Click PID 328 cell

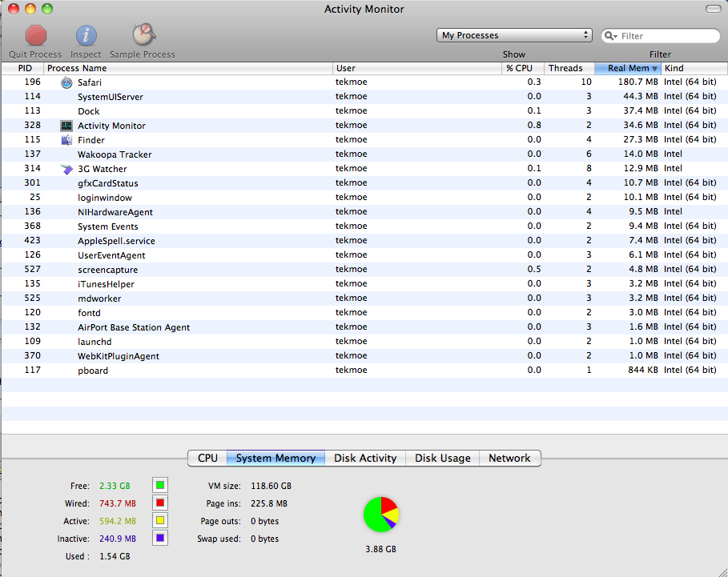33,125
